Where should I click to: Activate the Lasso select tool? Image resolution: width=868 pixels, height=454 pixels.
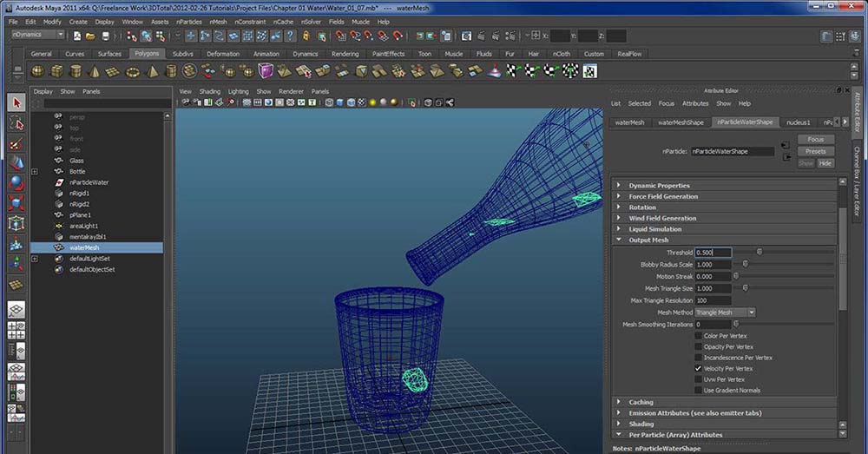(x=16, y=123)
